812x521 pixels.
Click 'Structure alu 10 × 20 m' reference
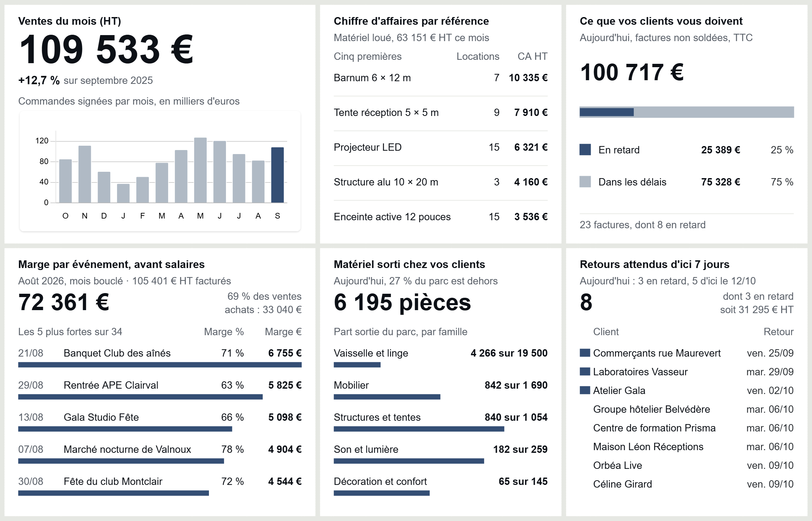[x=386, y=182]
